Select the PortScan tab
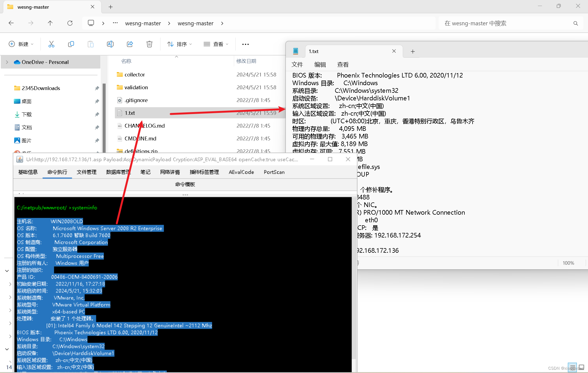Viewport: 588px width, 373px height. click(x=274, y=172)
